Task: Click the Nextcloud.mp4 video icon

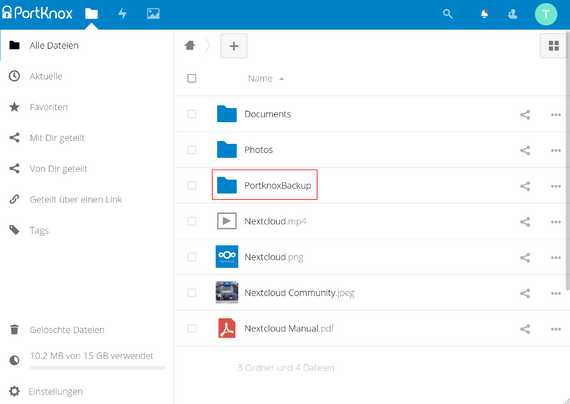Action: click(x=227, y=221)
